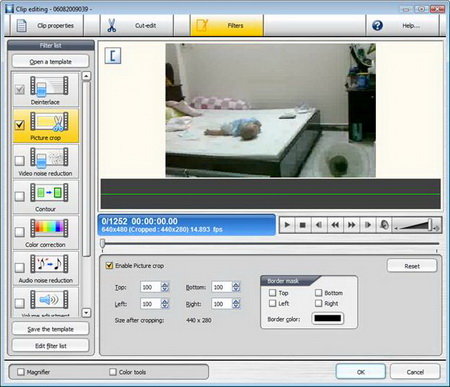This screenshot has height=387, width=450.
Task: Play the clip
Action: [x=287, y=225]
